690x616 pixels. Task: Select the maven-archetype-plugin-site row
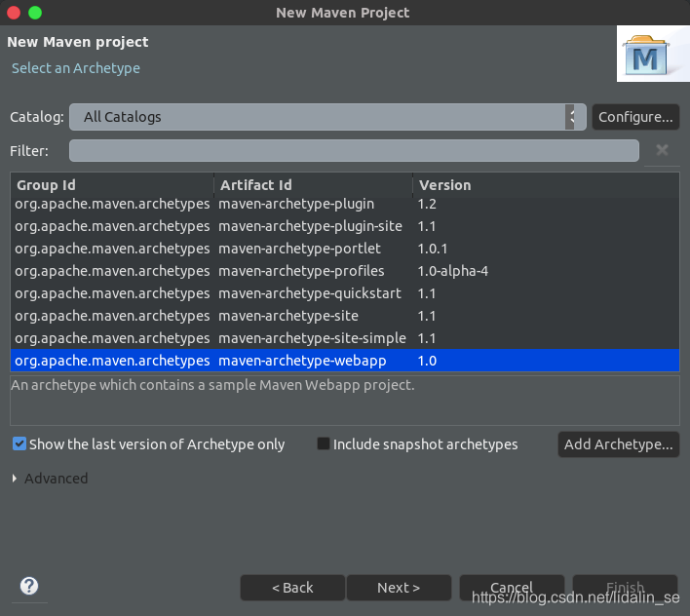click(x=345, y=226)
